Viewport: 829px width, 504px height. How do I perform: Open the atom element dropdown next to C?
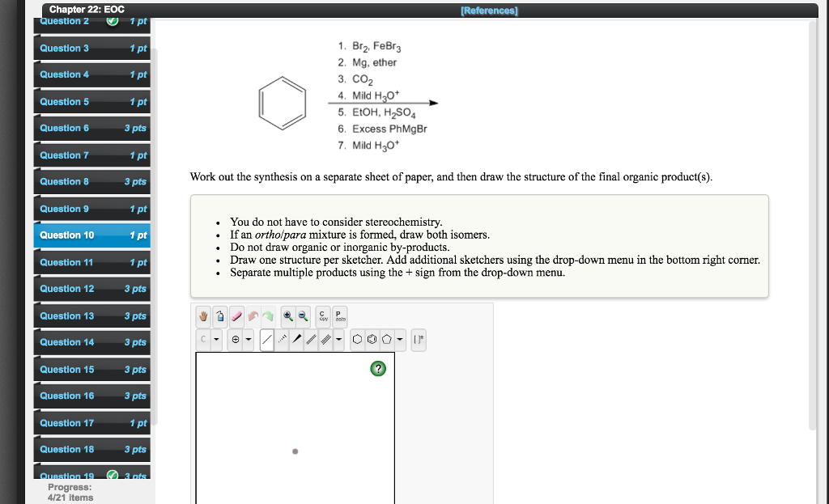point(215,338)
